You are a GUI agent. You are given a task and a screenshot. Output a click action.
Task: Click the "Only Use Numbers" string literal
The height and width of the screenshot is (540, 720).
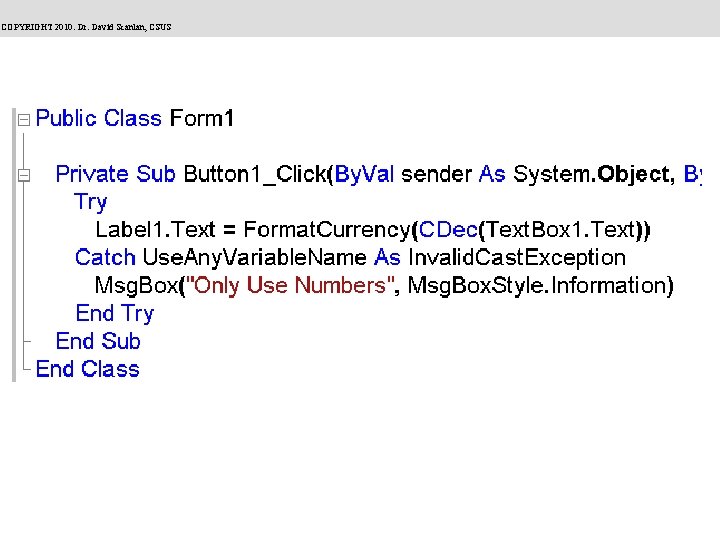point(290,285)
